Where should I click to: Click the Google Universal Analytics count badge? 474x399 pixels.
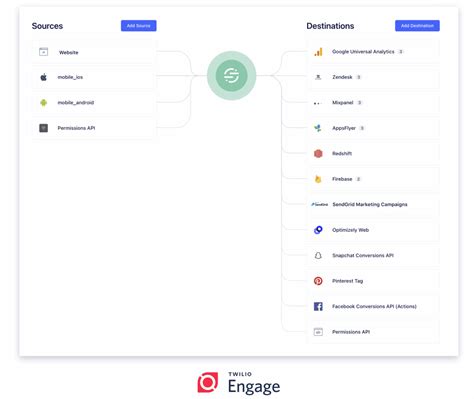pyautogui.click(x=401, y=52)
